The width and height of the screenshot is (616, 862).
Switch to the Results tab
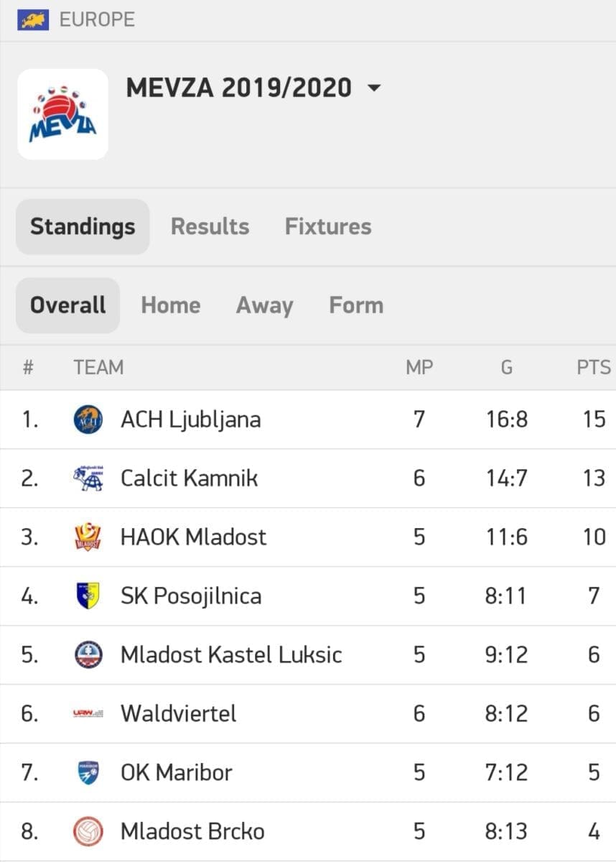210,227
